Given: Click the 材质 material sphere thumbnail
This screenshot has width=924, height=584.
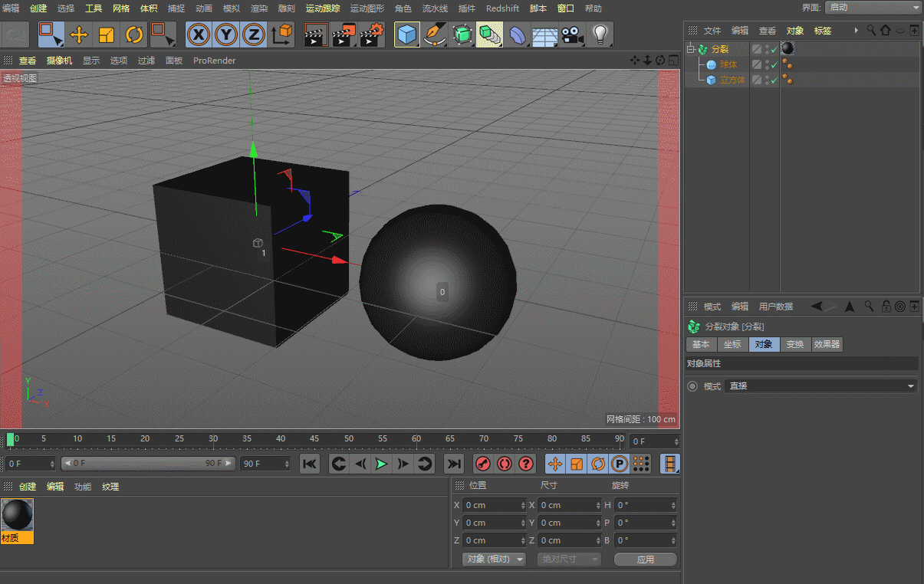Looking at the screenshot, I should 17,516.
